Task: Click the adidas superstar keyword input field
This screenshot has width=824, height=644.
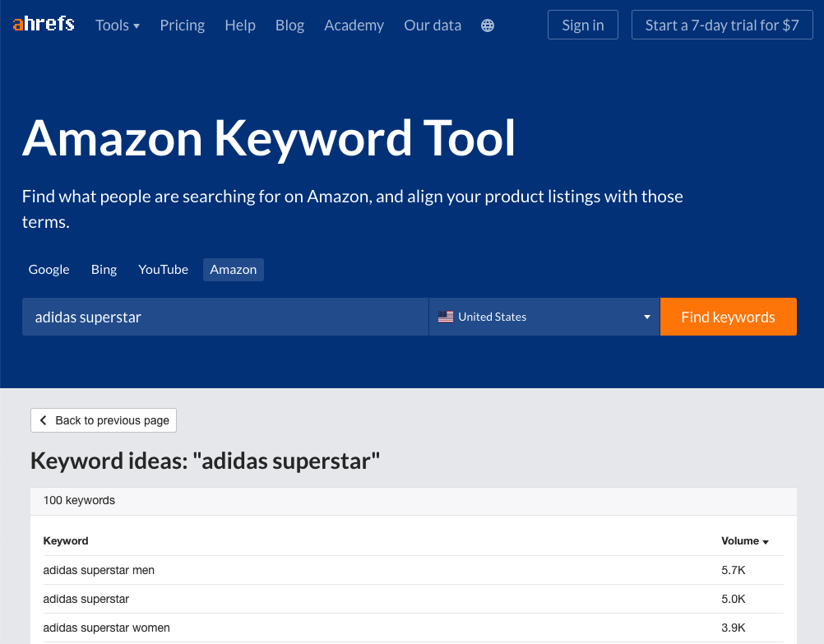Action: point(225,317)
